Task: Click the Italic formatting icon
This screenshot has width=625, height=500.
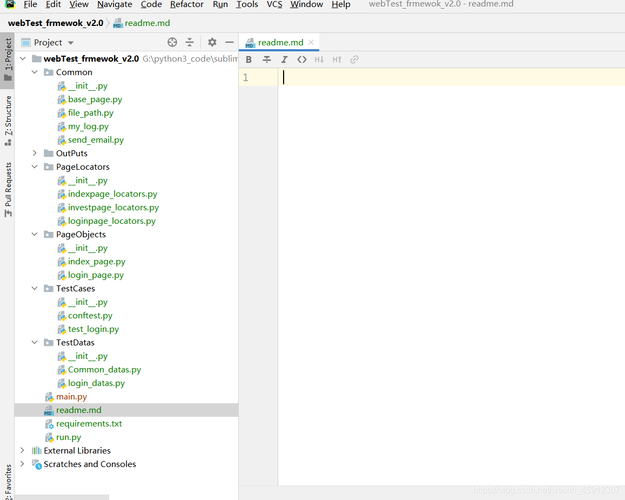Action: pos(284,60)
